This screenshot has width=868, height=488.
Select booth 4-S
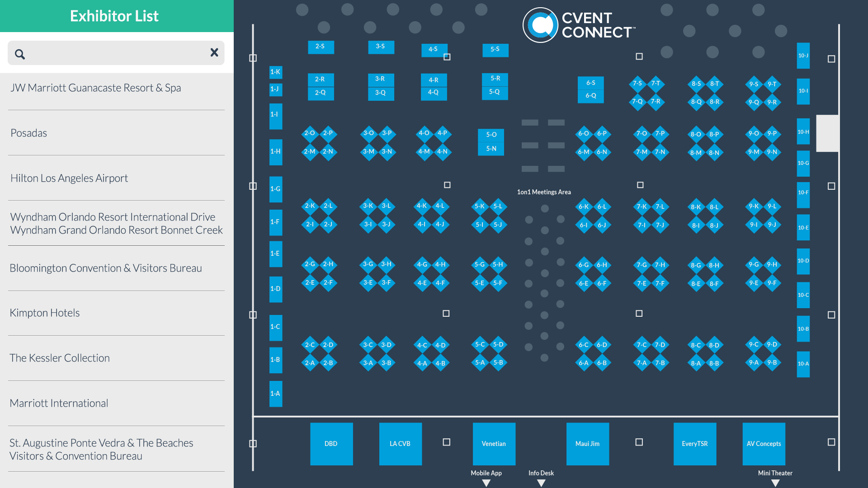coord(434,50)
